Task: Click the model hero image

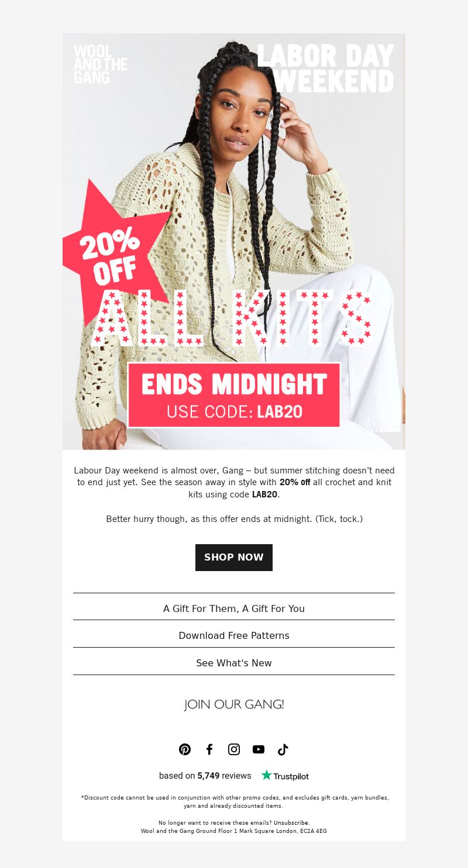Action: tap(234, 241)
